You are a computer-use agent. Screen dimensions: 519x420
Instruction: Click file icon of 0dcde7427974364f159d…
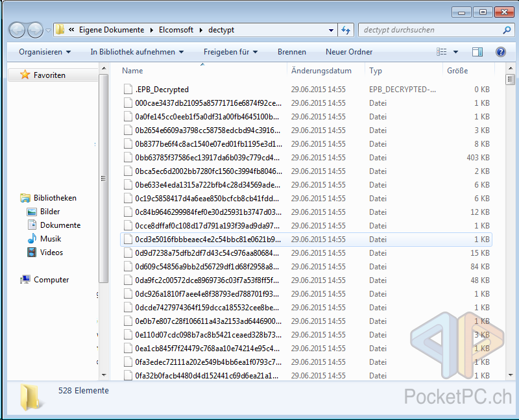[128, 308]
